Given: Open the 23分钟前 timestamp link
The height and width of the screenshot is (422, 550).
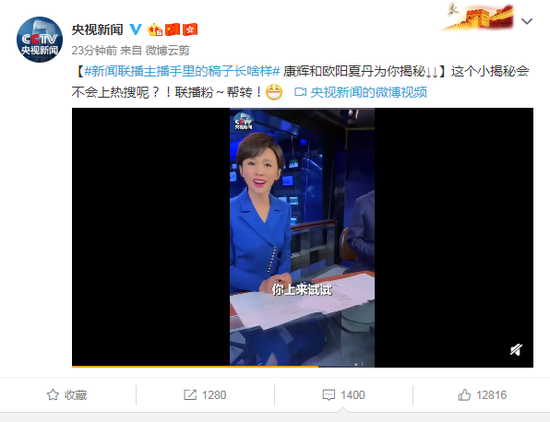Looking at the screenshot, I should (x=94, y=51).
